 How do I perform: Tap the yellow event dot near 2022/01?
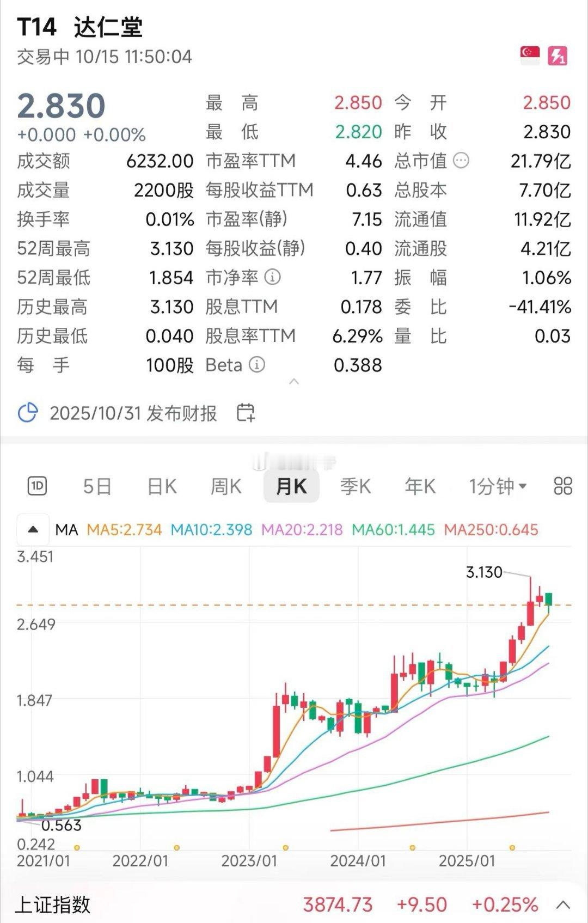tap(176, 848)
